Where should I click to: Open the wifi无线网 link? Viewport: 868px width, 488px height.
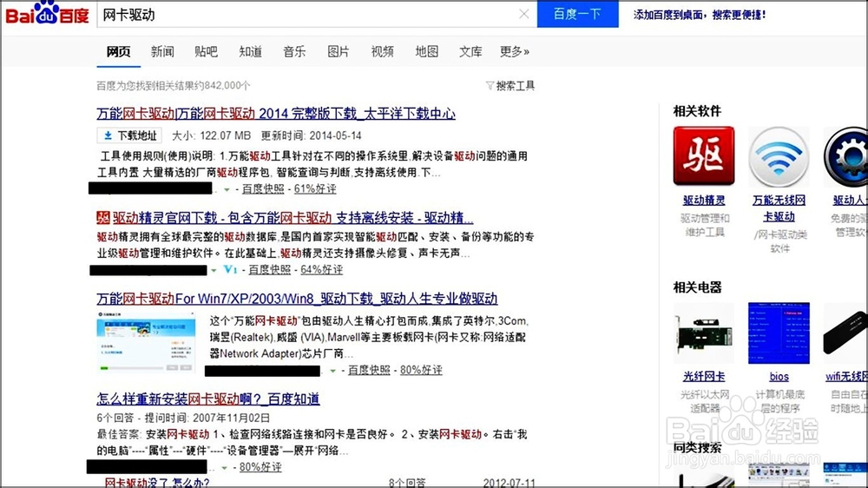click(846, 377)
